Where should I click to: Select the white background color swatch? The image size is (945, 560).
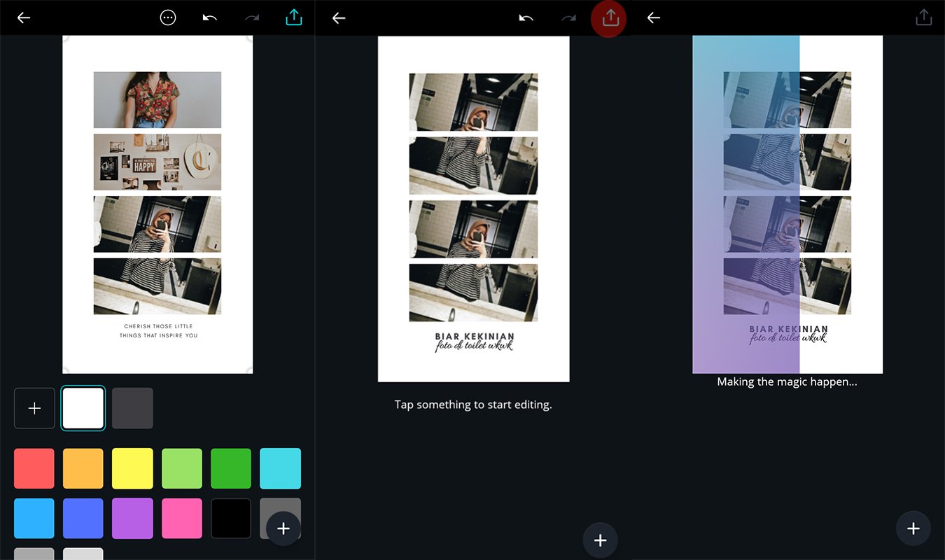click(x=83, y=408)
